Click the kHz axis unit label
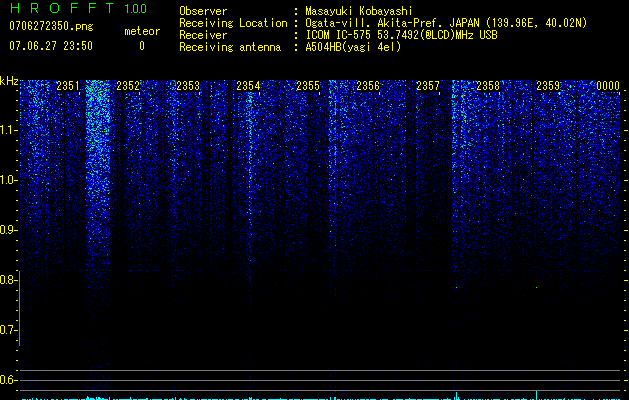This screenshot has height=400, width=629. click(9, 81)
